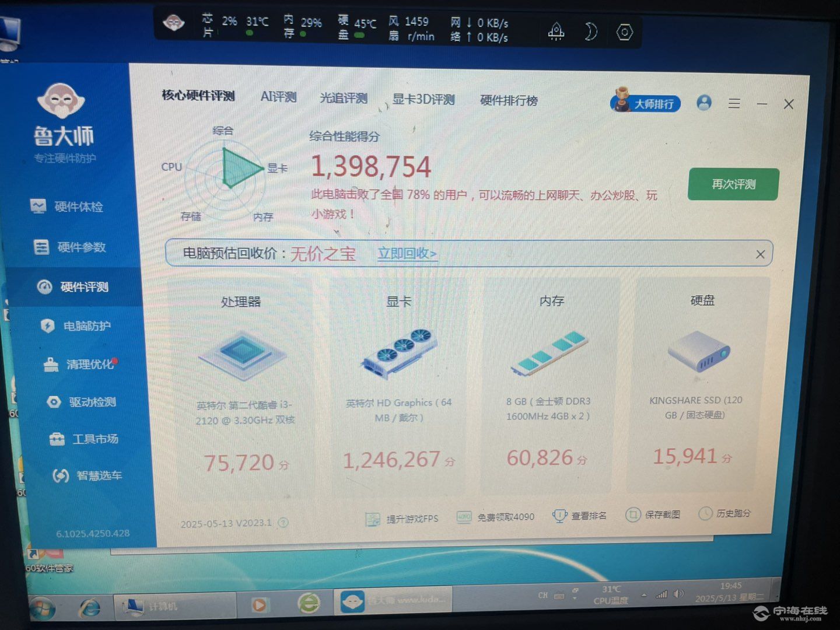The image size is (840, 630).
Task: Click the monkey icon on floating monitor bar
Action: [x=173, y=24]
